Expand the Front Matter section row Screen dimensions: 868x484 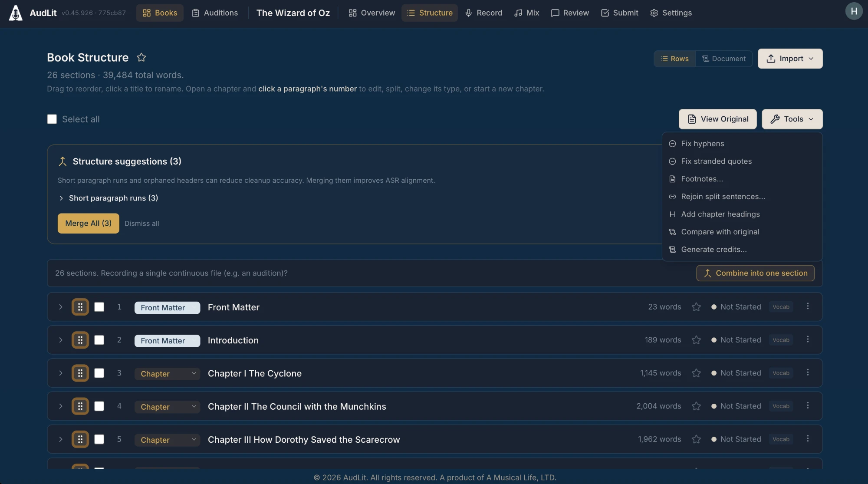pyautogui.click(x=61, y=307)
